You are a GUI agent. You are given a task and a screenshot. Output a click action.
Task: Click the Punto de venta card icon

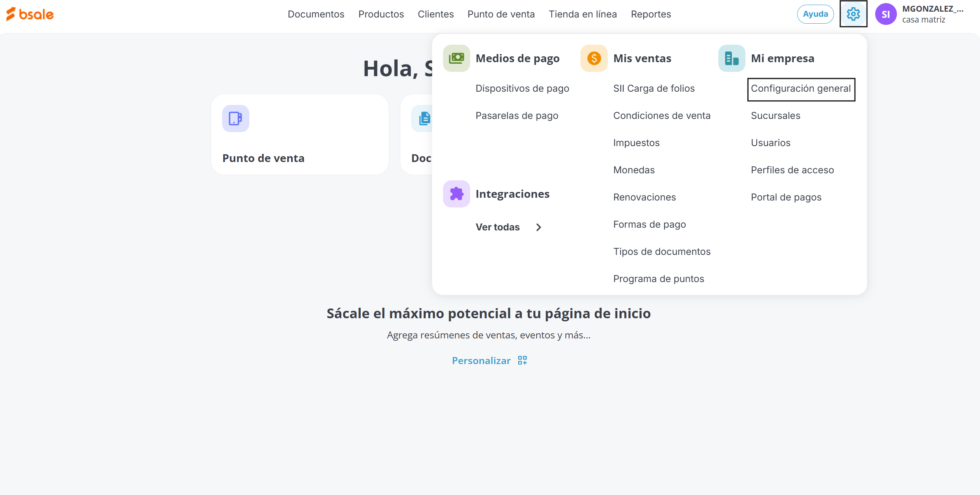click(235, 119)
